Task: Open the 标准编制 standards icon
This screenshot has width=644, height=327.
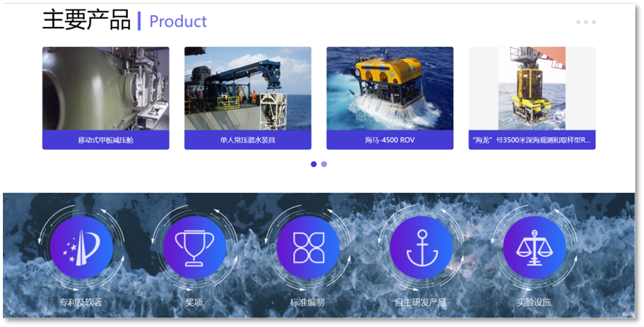Action: 308,247
